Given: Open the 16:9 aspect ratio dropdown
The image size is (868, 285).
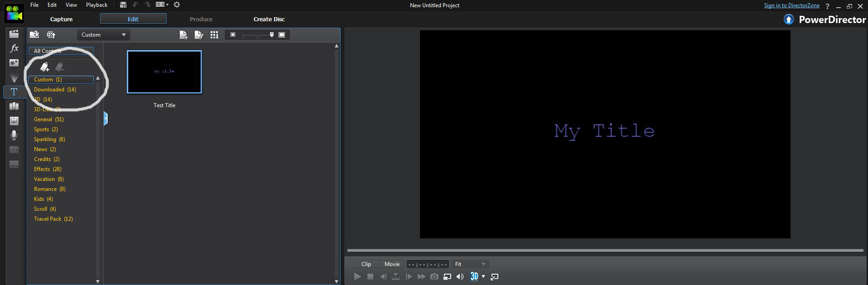Looking at the screenshot, I should [x=162, y=5].
